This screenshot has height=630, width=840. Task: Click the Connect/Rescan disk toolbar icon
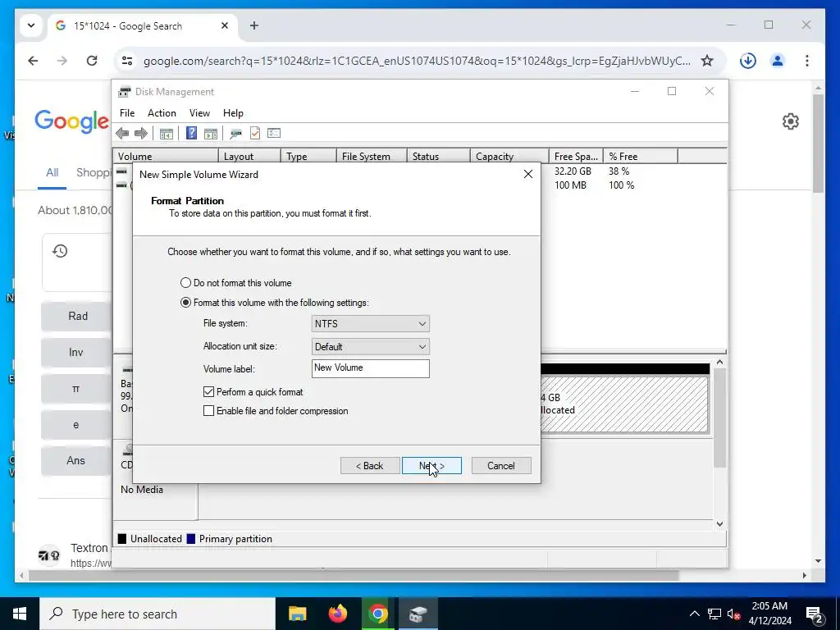coord(235,134)
